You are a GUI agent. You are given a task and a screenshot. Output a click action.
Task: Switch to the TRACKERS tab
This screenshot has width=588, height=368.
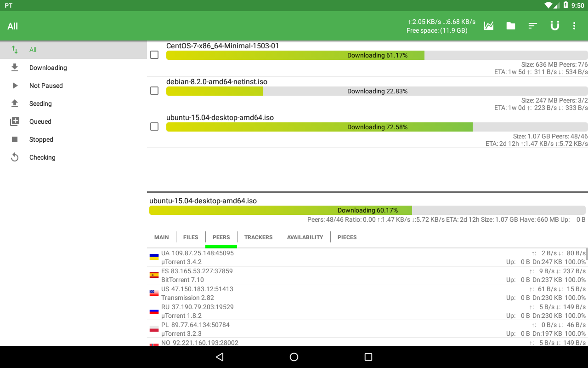pyautogui.click(x=258, y=237)
